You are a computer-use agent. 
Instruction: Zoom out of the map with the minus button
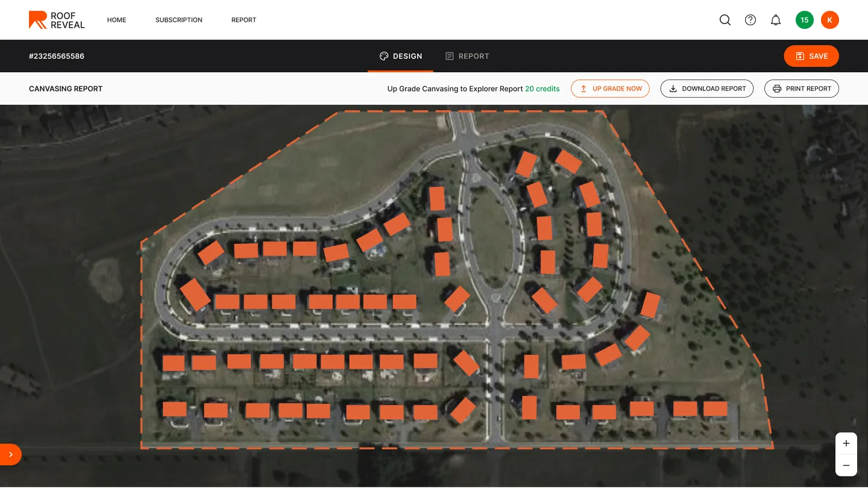(x=846, y=465)
